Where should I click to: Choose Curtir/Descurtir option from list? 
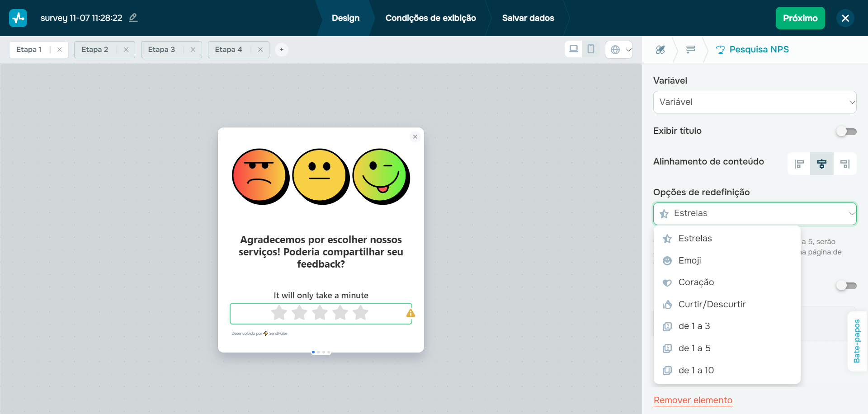pos(727,305)
